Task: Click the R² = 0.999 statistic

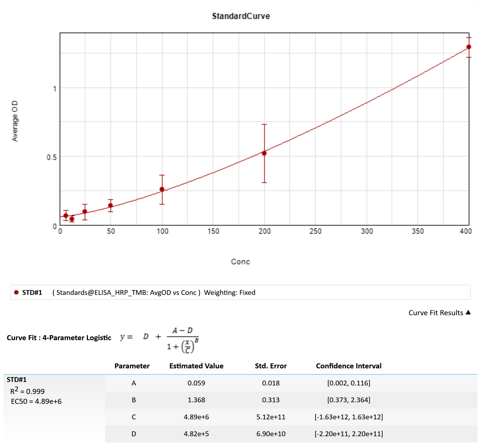Action: click(27, 391)
